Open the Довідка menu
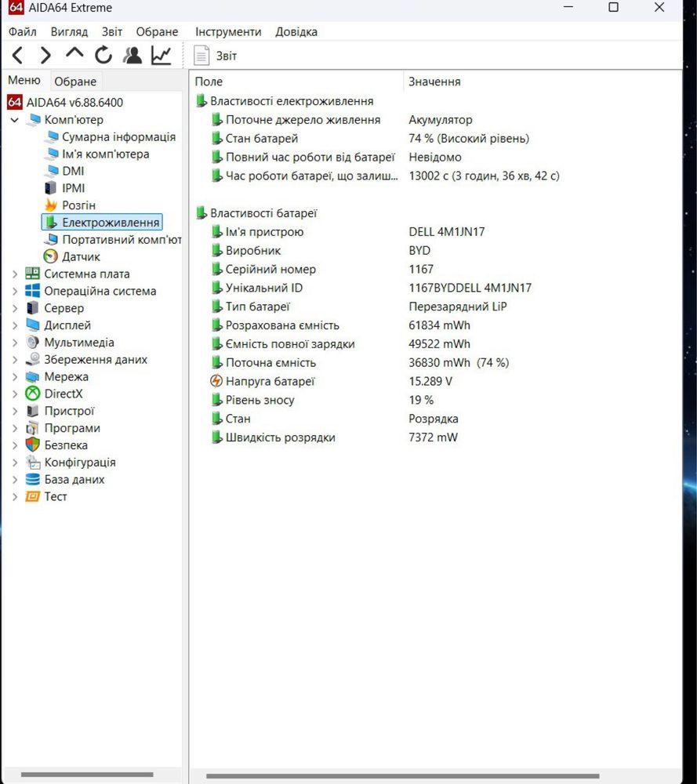The height and width of the screenshot is (784, 697). pyautogui.click(x=296, y=31)
